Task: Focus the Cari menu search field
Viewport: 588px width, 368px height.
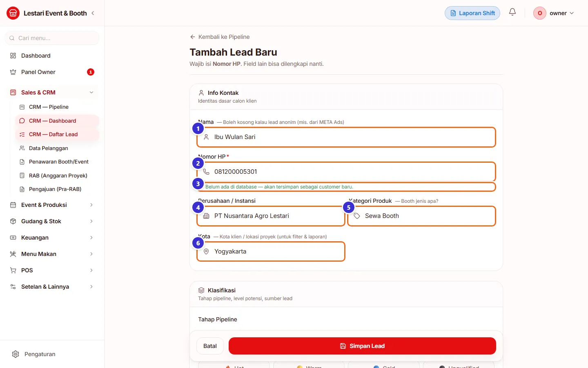Action: point(52,38)
